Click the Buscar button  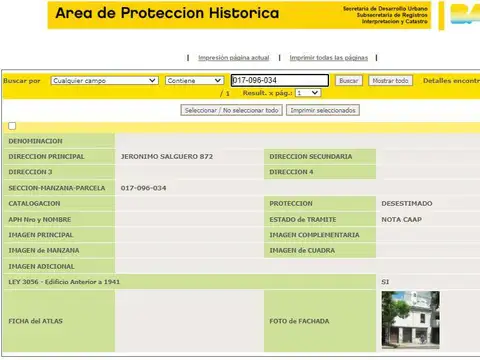tap(349, 81)
